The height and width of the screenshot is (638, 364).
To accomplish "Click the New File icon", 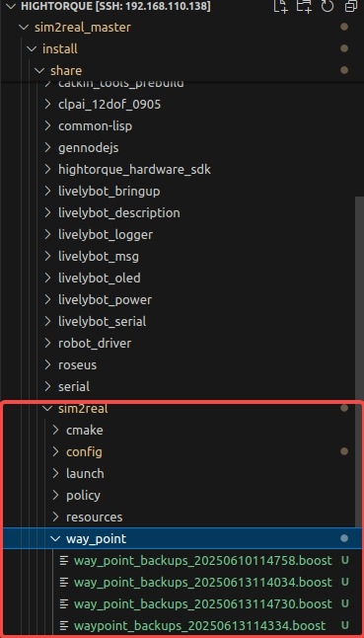I will [280, 6].
